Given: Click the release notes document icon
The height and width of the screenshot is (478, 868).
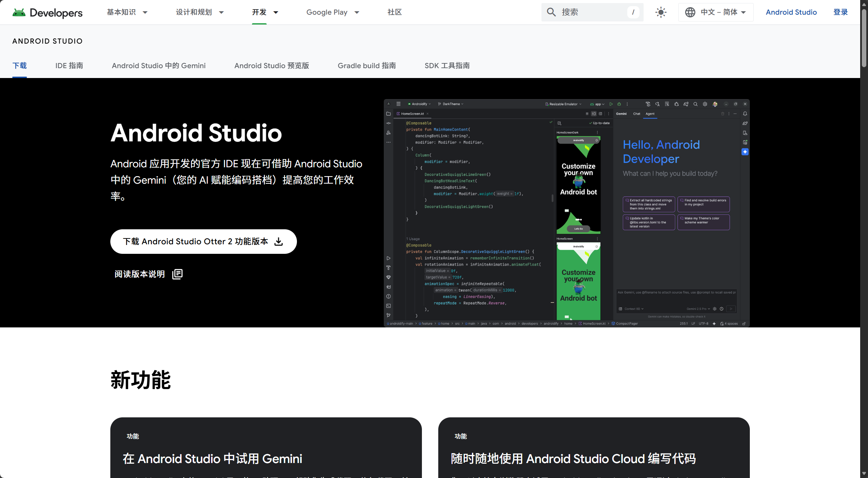Looking at the screenshot, I should pos(177,274).
